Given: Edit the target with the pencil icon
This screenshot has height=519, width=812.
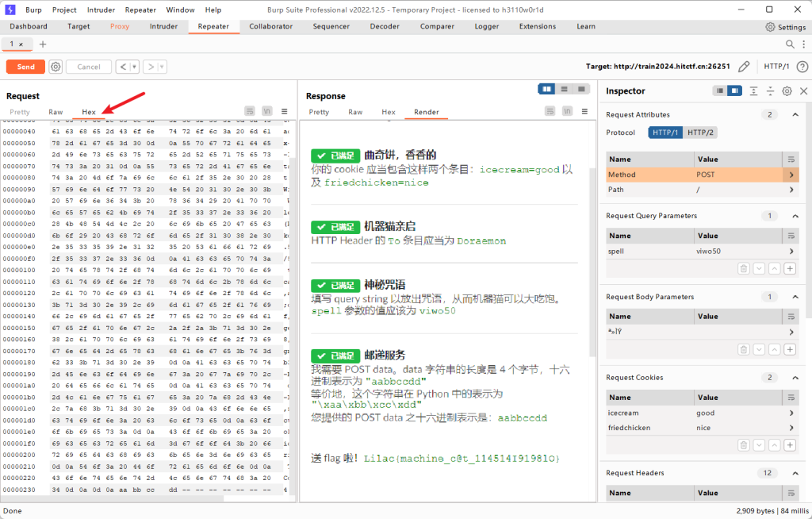Looking at the screenshot, I should point(744,67).
